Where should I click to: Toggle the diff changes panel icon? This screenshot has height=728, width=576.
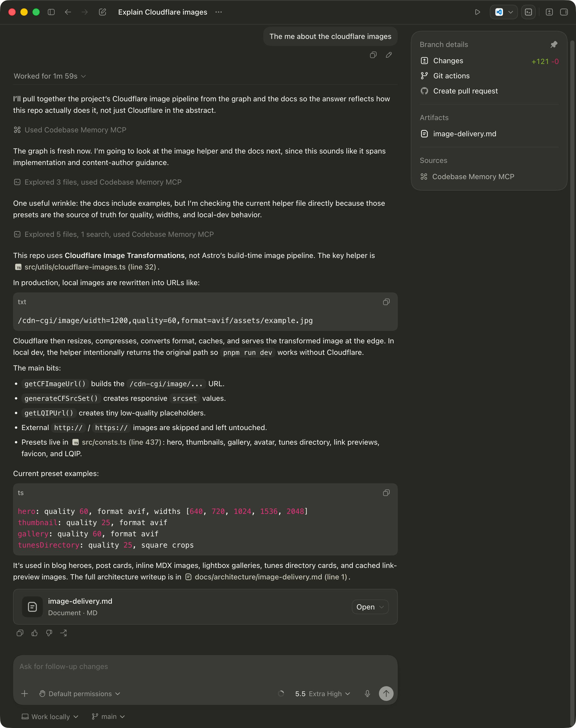point(549,12)
